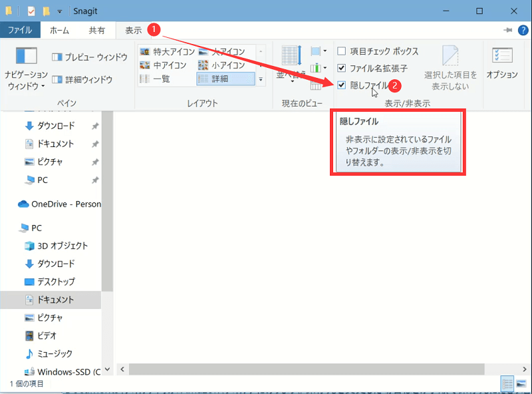The height and width of the screenshot is (394, 532).
Task: Switch to the 共有 ribbon tab
Action: tap(96, 30)
